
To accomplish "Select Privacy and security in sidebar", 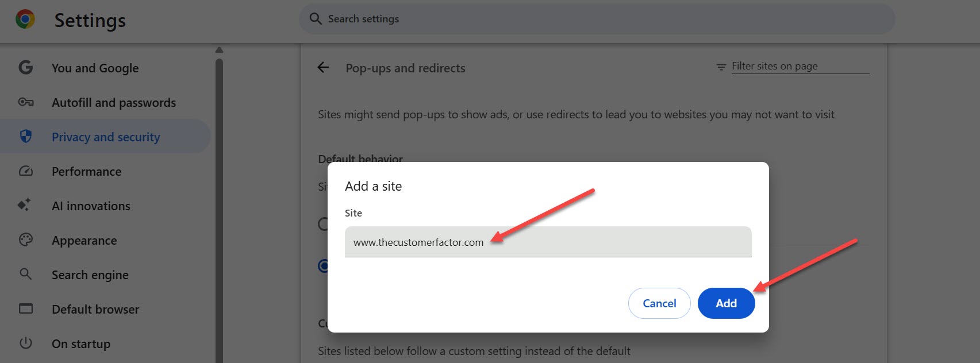I will 105,137.
